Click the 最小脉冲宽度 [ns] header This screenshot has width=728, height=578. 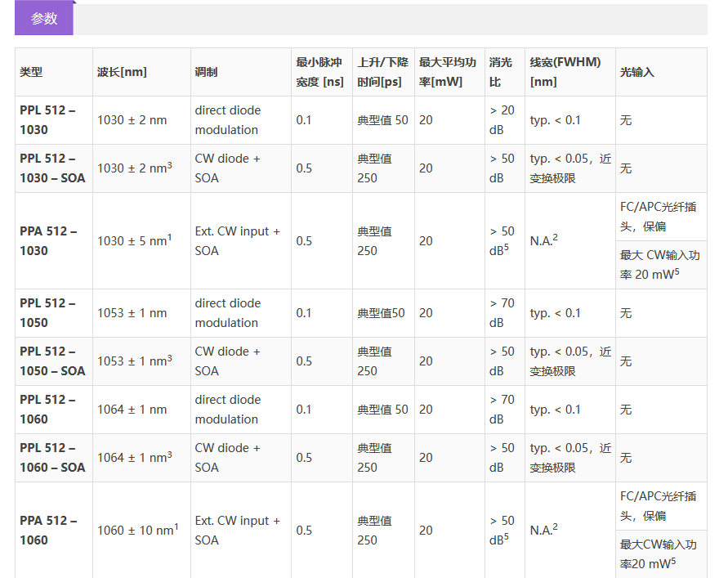319,72
